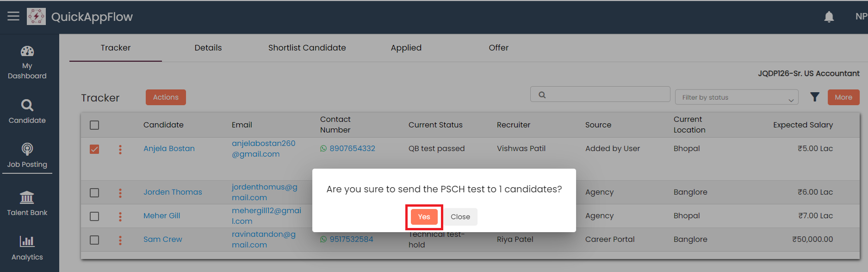The width and height of the screenshot is (868, 272).
Task: Tick the checkbox for Jorden Thomas
Action: [94, 193]
